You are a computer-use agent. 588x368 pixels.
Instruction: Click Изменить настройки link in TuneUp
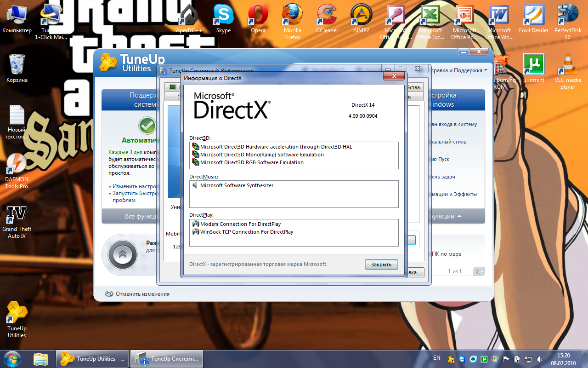coord(133,186)
